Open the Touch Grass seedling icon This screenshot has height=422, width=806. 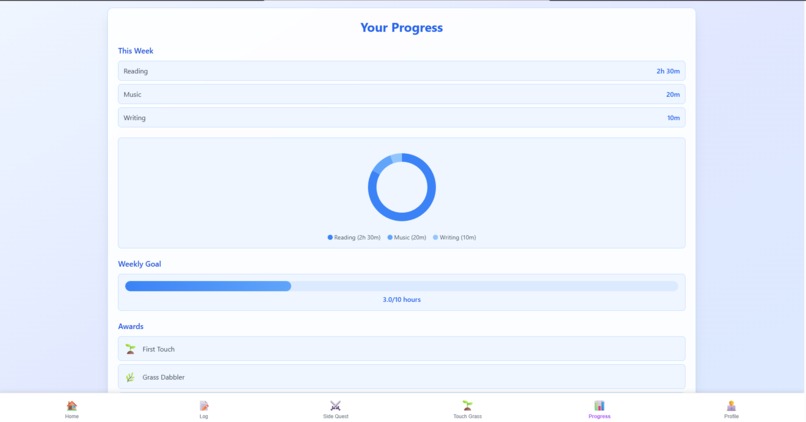467,406
